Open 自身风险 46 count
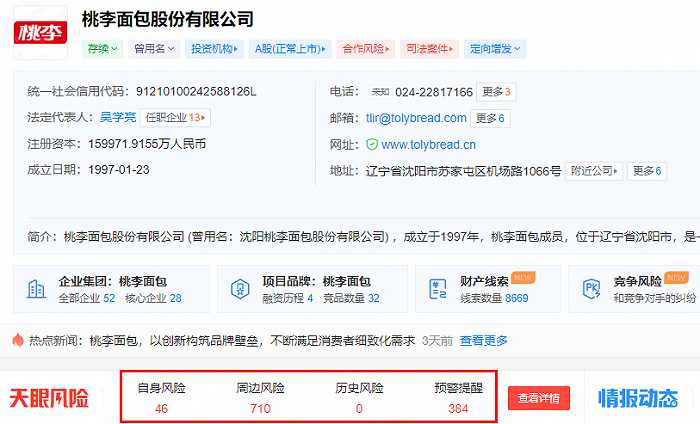This screenshot has width=700, height=424. (x=161, y=408)
